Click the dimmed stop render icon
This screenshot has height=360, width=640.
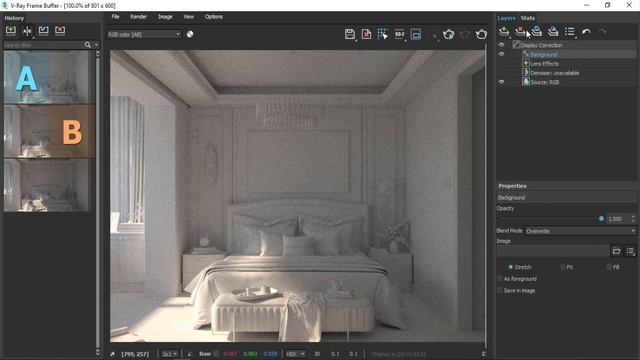tap(465, 34)
